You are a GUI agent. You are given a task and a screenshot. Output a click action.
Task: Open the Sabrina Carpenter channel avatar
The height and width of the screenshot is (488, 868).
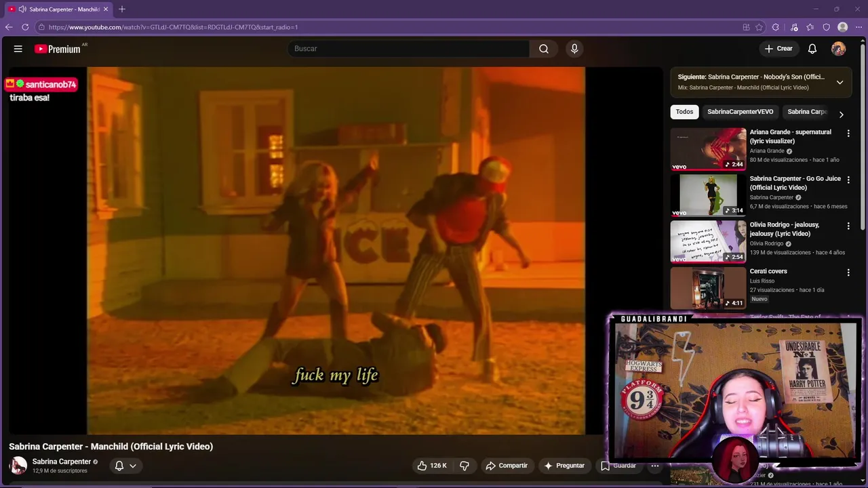18,466
